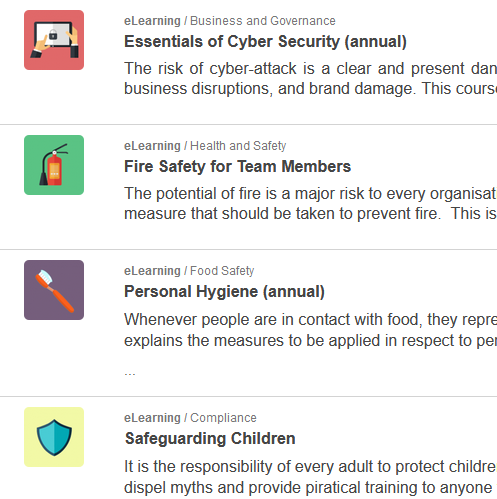497x499 pixels.
Task: Click the blue shield Safeguarding icon
Action: pyautogui.click(x=54, y=437)
